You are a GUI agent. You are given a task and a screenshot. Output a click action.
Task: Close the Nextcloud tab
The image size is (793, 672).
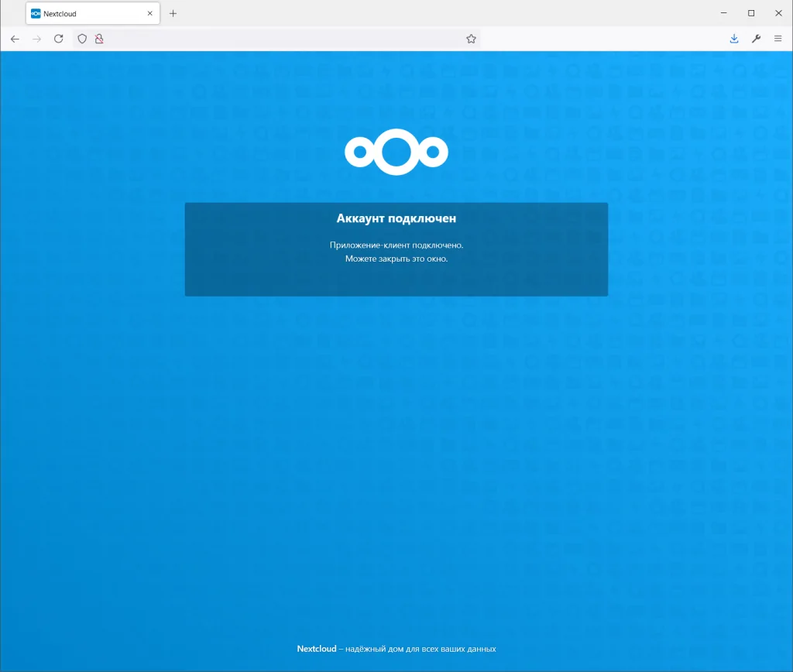pyautogui.click(x=149, y=14)
